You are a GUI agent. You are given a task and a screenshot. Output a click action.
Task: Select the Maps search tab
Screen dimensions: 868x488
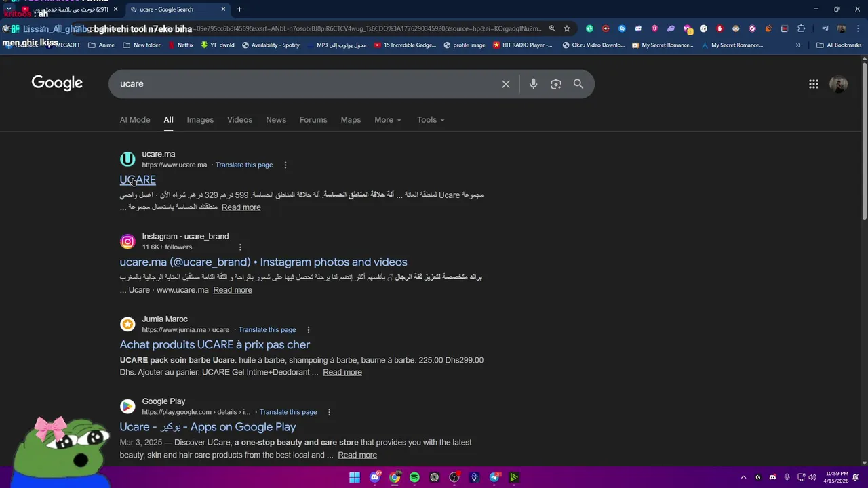pyautogui.click(x=351, y=120)
